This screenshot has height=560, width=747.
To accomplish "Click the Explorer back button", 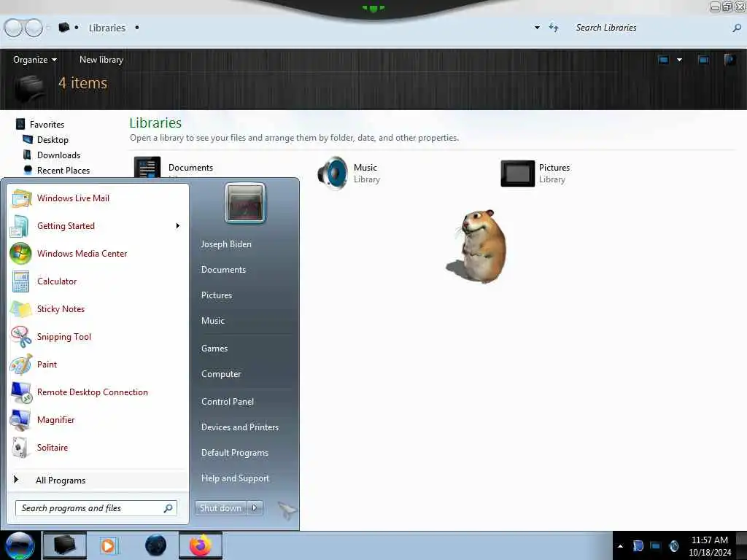I will (x=13, y=28).
